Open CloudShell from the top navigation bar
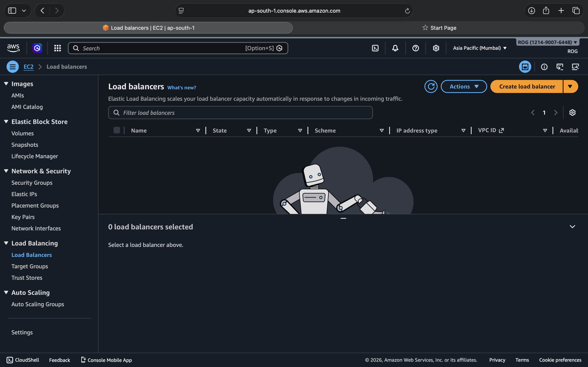This screenshot has height=367, width=588. [x=375, y=48]
